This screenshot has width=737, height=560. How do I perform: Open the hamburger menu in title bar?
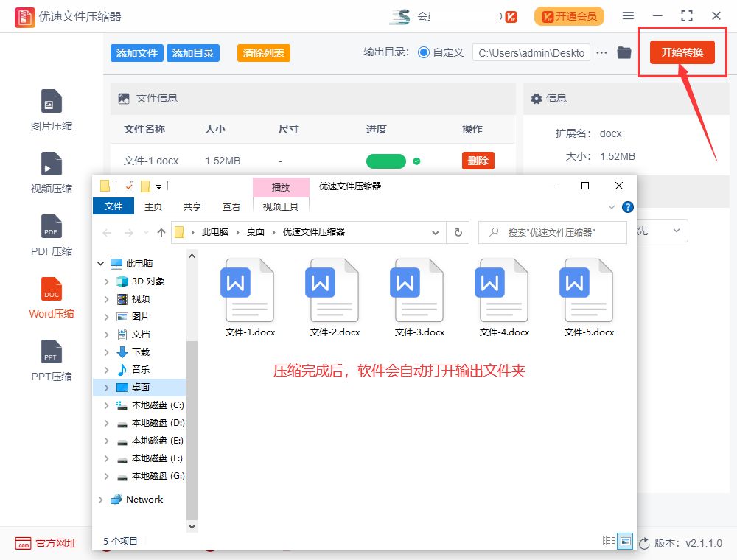[628, 16]
